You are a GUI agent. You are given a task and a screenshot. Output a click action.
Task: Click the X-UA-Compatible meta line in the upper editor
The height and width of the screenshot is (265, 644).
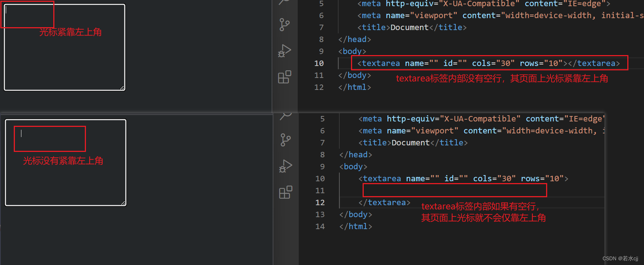coord(484,4)
